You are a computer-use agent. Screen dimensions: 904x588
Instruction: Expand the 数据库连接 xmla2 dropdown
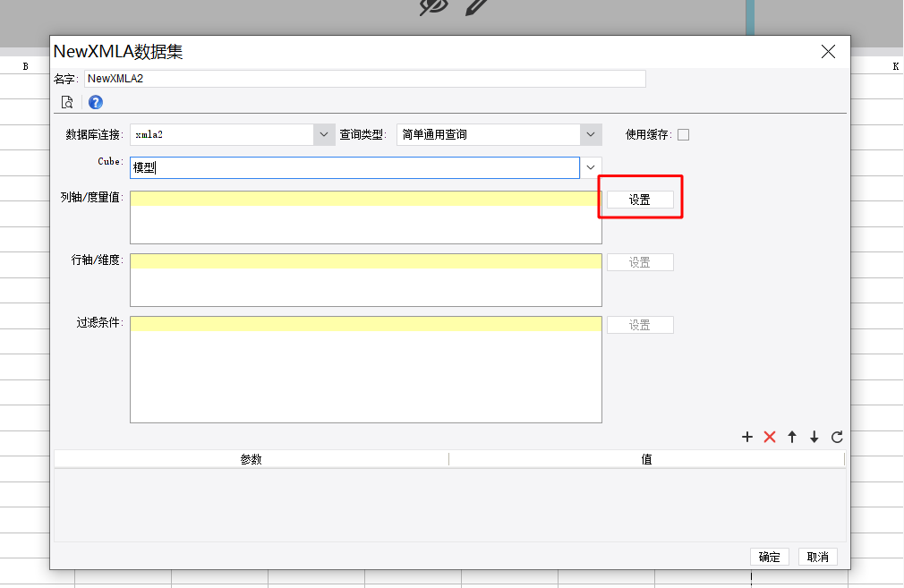point(324,134)
